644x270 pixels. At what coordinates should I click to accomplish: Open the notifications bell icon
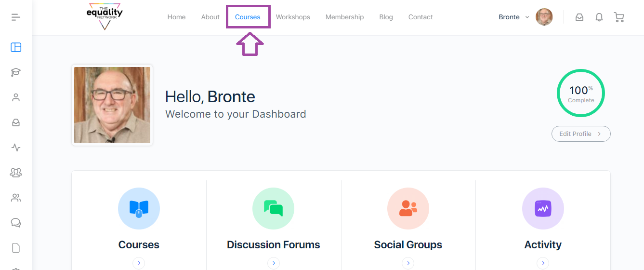click(599, 17)
